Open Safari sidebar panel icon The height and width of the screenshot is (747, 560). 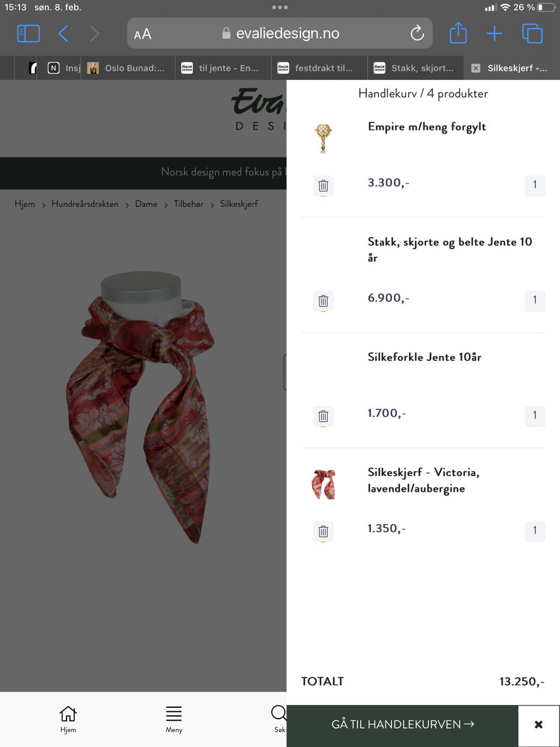pos(29,33)
